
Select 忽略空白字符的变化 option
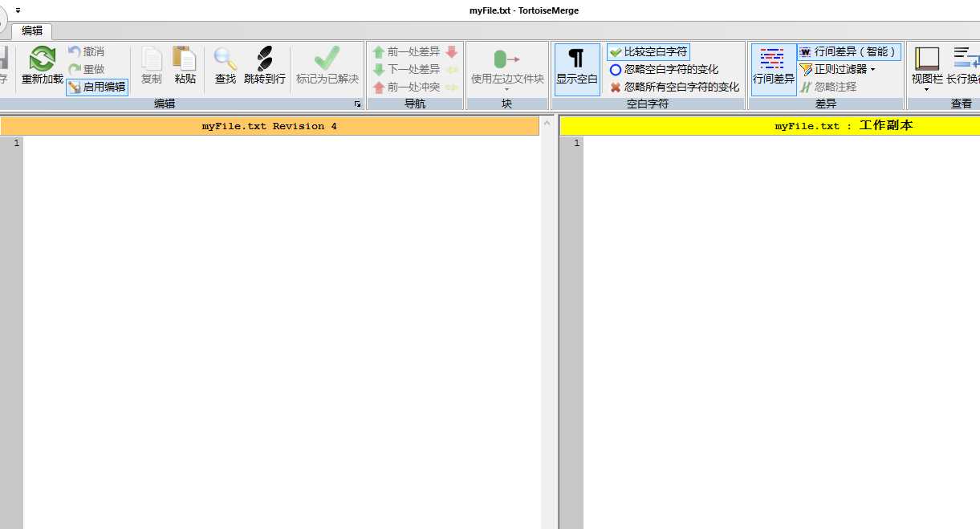[x=664, y=69]
